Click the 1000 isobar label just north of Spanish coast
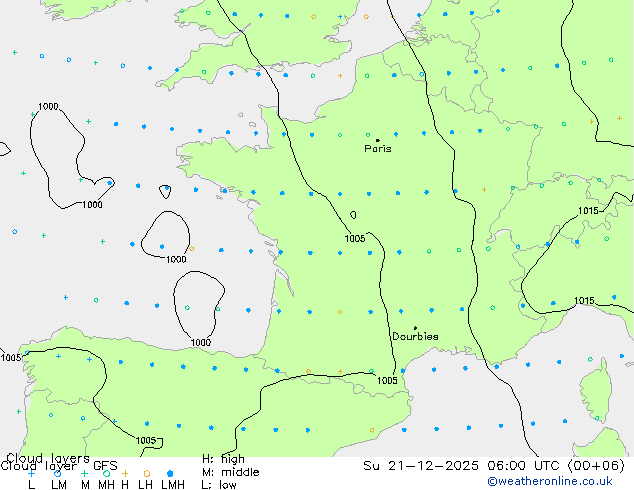The image size is (634, 490). tap(201, 343)
